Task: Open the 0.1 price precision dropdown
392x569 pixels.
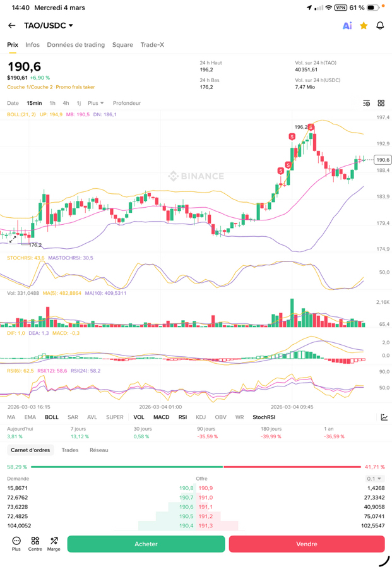Action: pyautogui.click(x=374, y=479)
